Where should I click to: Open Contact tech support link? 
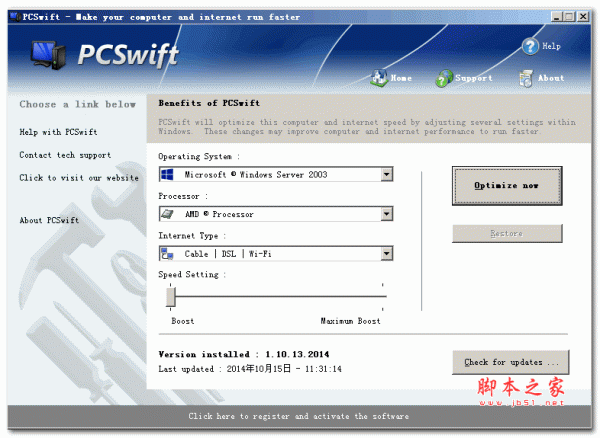click(65, 155)
